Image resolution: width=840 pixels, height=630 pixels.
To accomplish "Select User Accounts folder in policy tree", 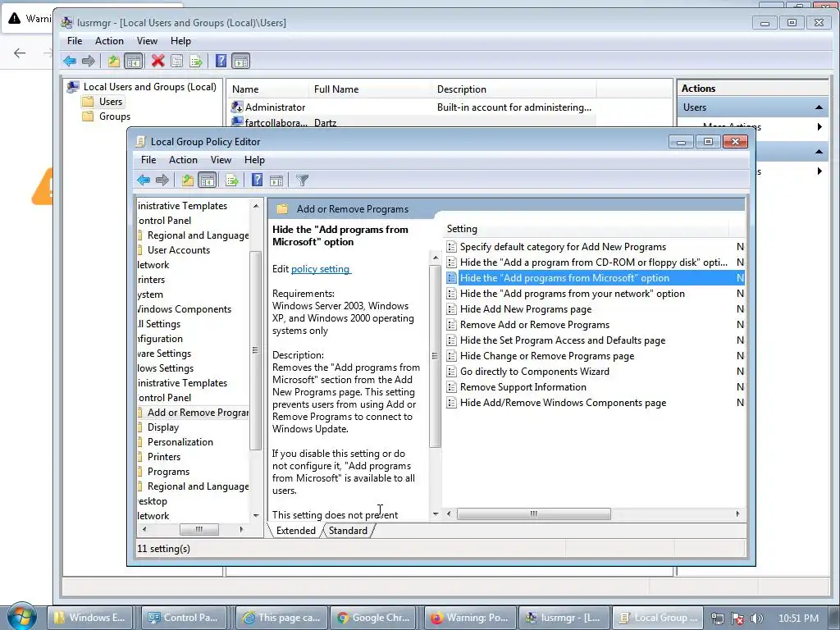I will coord(178,250).
